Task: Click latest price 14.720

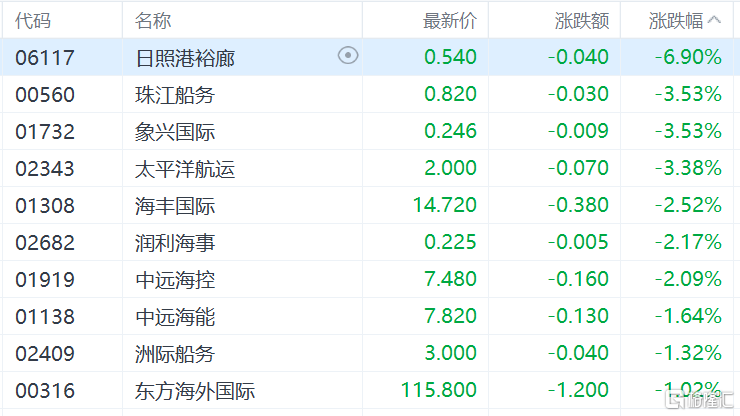Action: point(445,204)
